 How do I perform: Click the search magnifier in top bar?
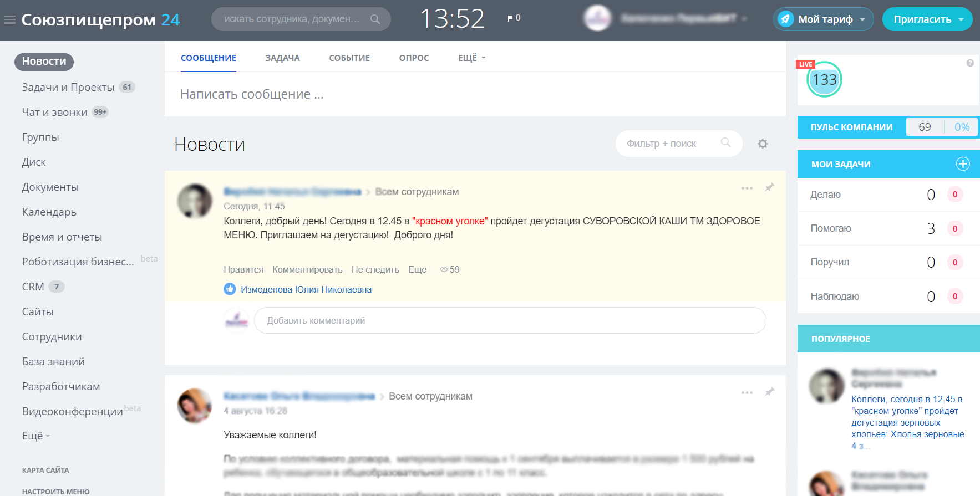pyautogui.click(x=375, y=19)
